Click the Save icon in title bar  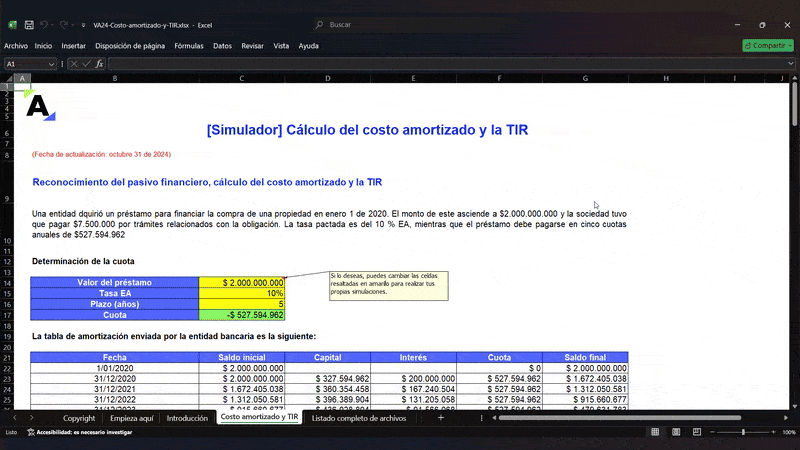click(x=28, y=24)
